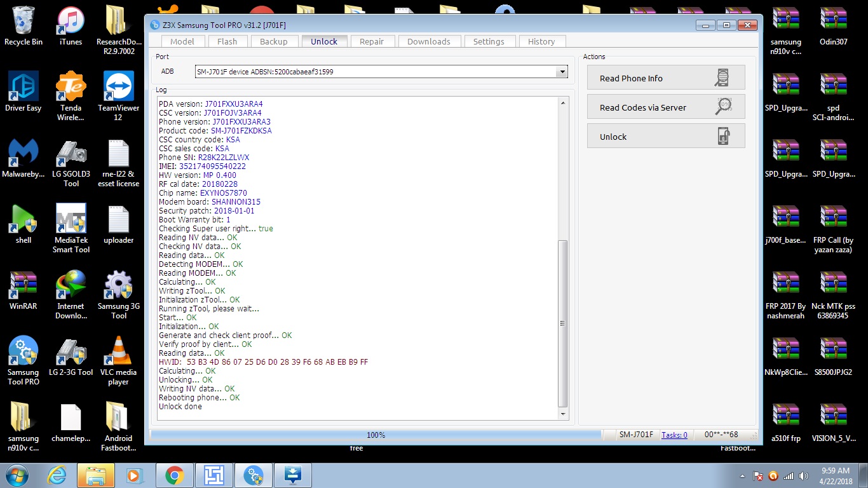
Task: Select LG 2-3G Tool icon
Action: click(71, 356)
